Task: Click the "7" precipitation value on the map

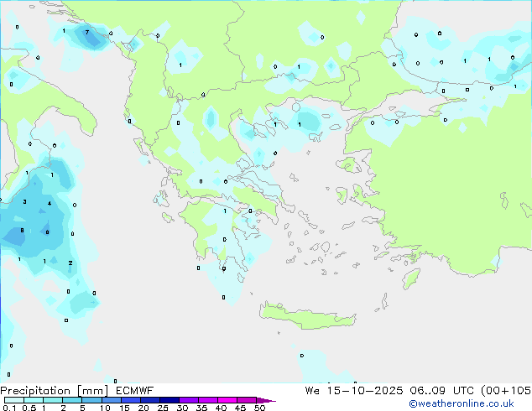Action: click(87, 32)
